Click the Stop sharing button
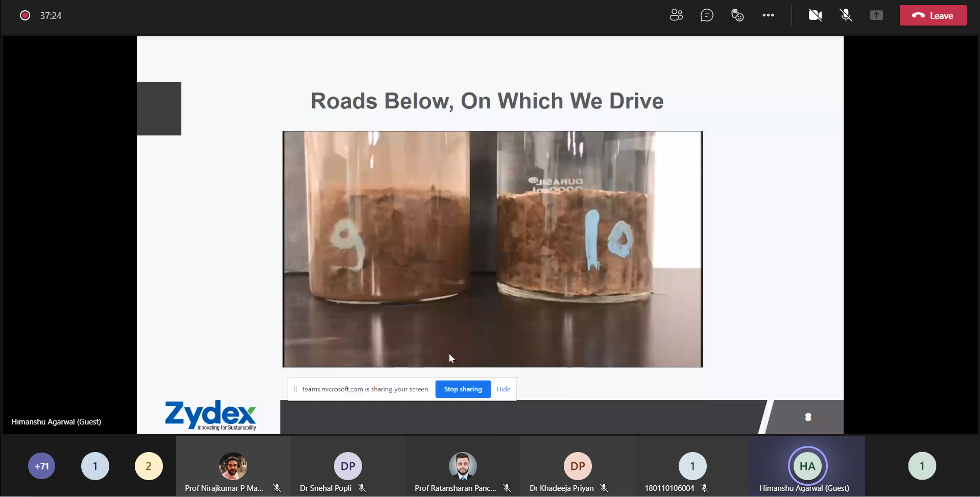Image resolution: width=980 pixels, height=497 pixels. [463, 389]
